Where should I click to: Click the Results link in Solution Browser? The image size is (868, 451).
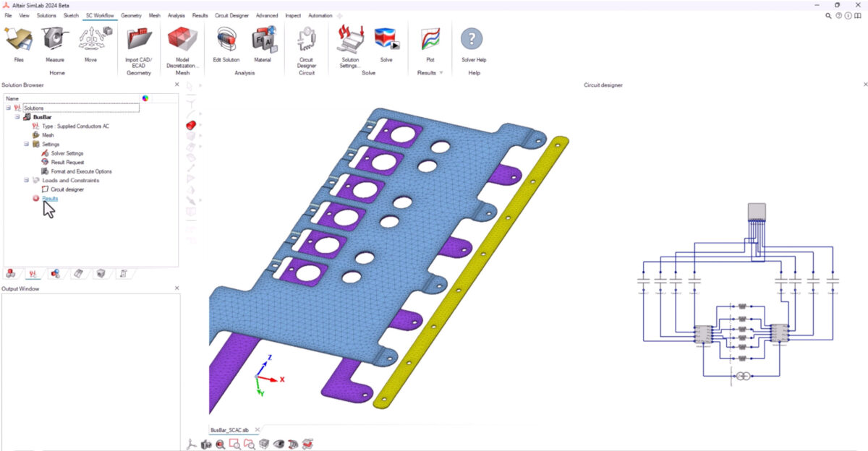50,198
